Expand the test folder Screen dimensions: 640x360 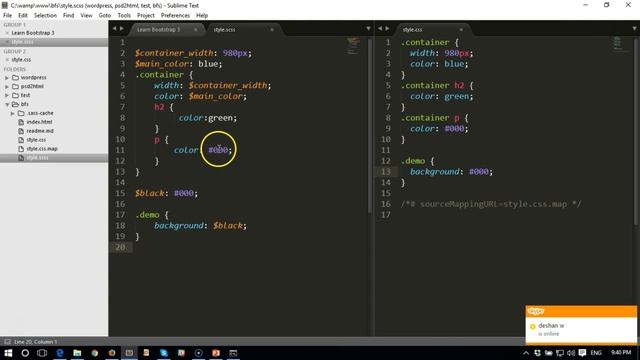tap(7, 96)
